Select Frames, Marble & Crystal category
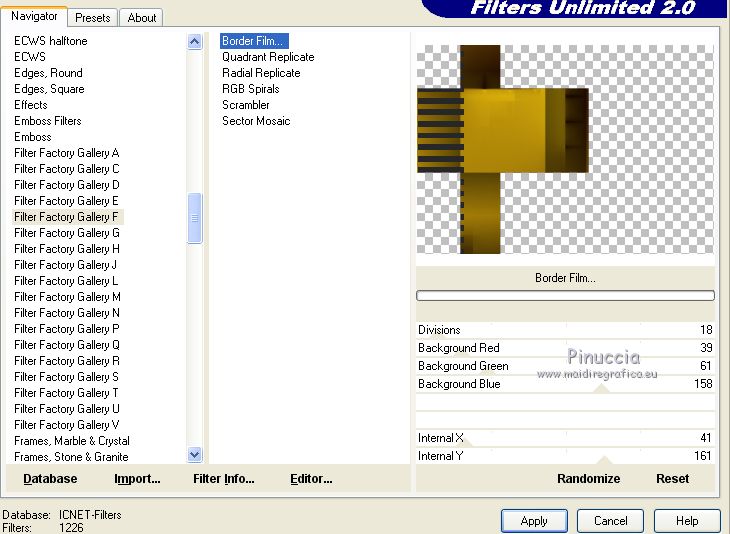Viewport: 730px width, 534px height. click(x=72, y=440)
